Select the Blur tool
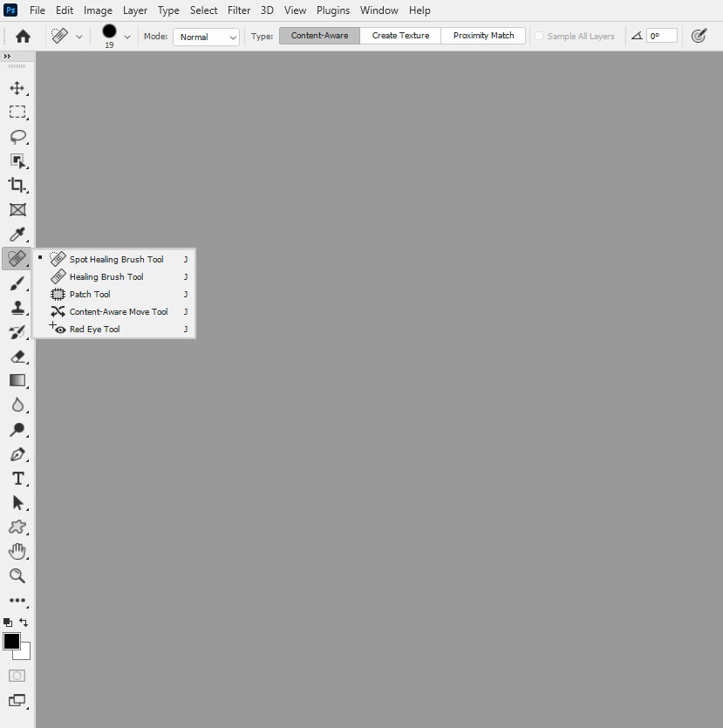 coord(17,405)
